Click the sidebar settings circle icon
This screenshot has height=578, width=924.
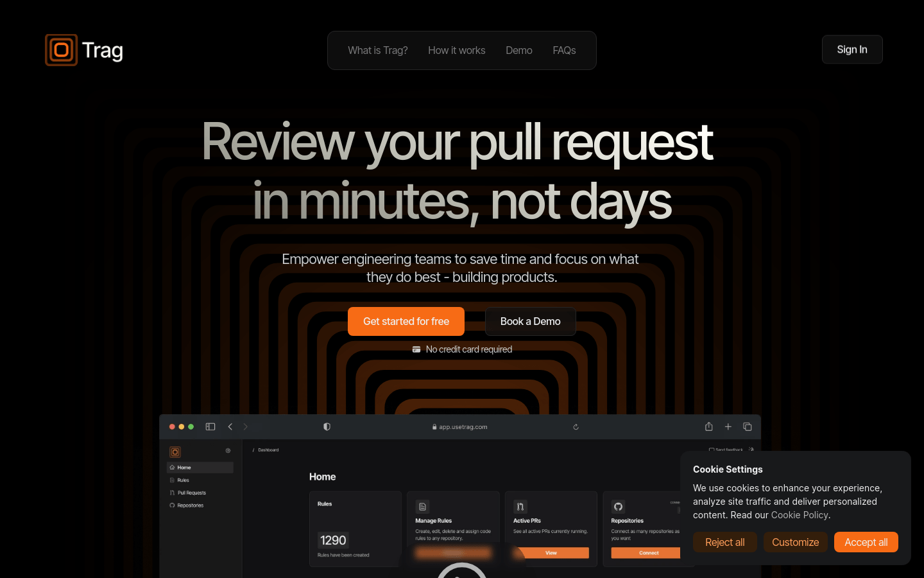click(228, 451)
